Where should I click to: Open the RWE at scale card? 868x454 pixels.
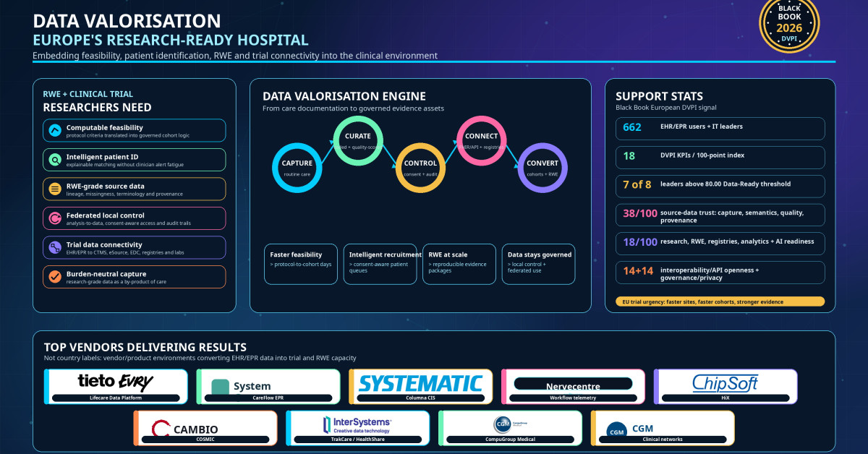coord(459,264)
